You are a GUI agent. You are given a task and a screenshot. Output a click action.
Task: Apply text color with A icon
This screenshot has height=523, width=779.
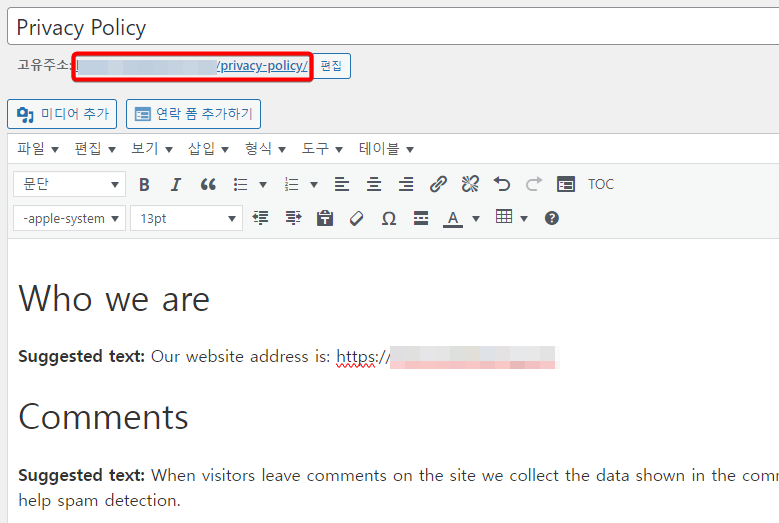(x=453, y=218)
